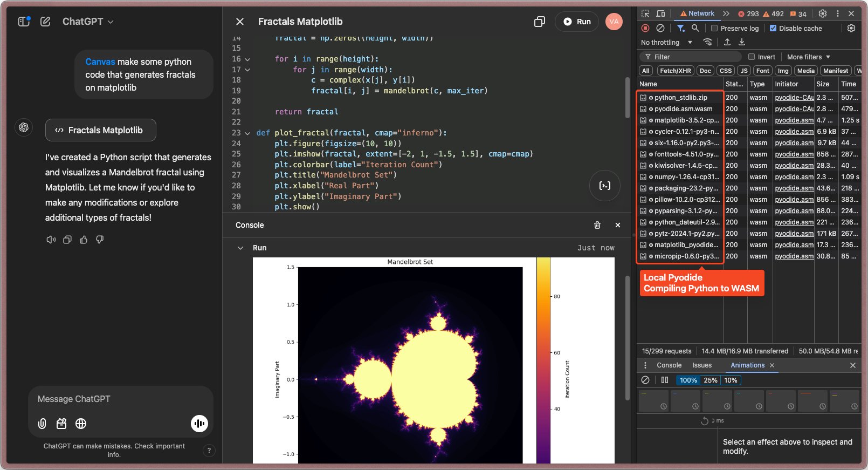Viewport: 868px width, 470px height.
Task: Import a HAR file with the upload icon
Action: pyautogui.click(x=727, y=42)
